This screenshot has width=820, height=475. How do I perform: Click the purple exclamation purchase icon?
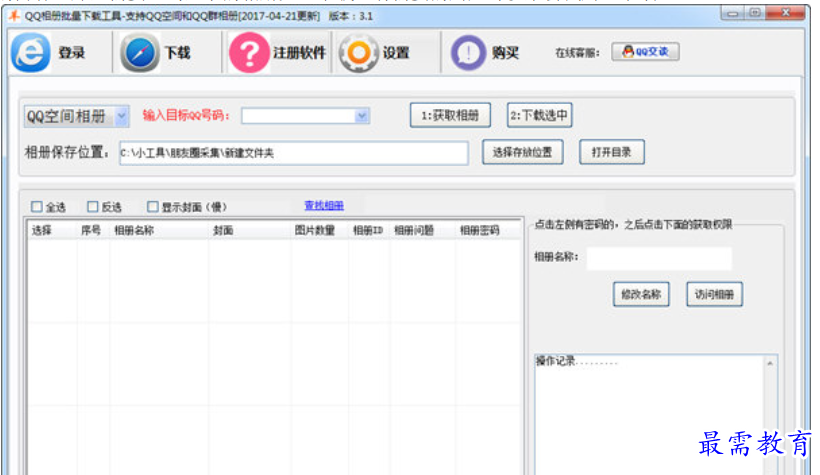coord(468,53)
